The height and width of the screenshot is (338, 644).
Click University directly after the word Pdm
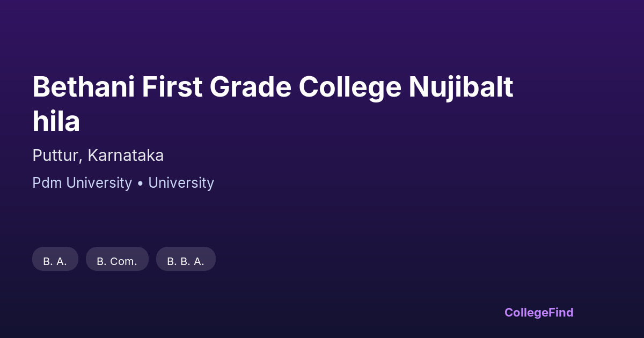pyautogui.click(x=99, y=183)
